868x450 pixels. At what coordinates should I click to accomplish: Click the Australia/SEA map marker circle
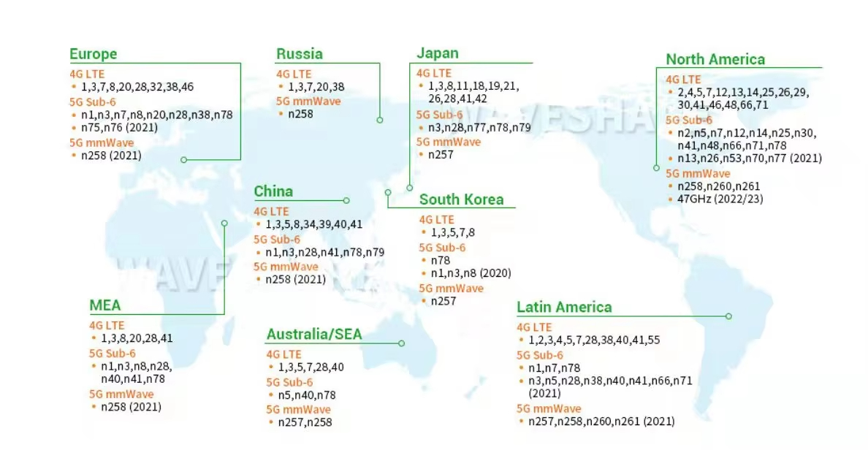pos(401,343)
